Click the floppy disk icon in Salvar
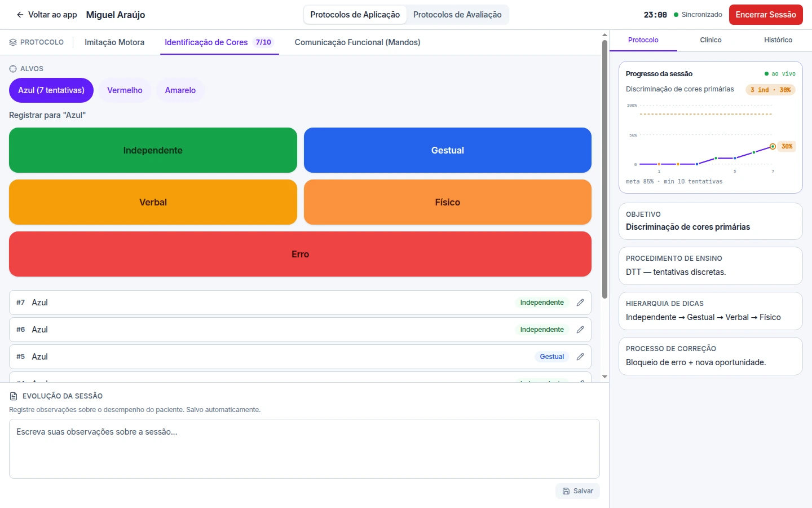The width and height of the screenshot is (812, 508). (x=566, y=491)
